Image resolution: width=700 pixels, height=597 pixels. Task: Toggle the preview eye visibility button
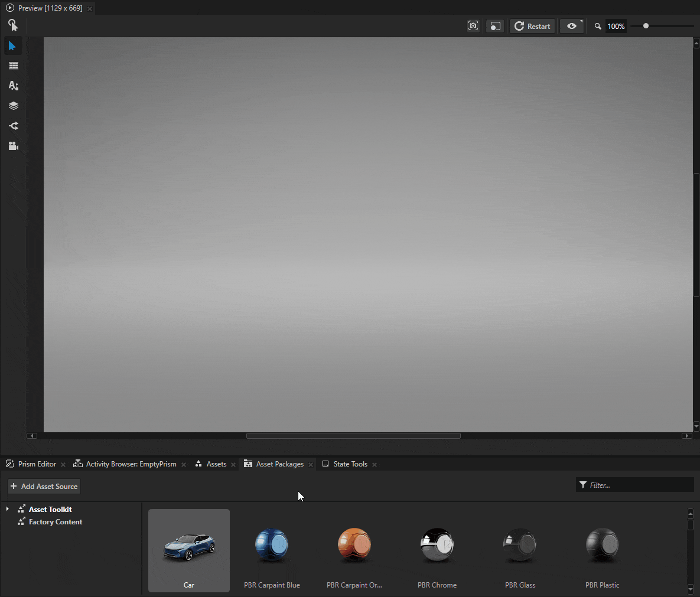pyautogui.click(x=571, y=26)
